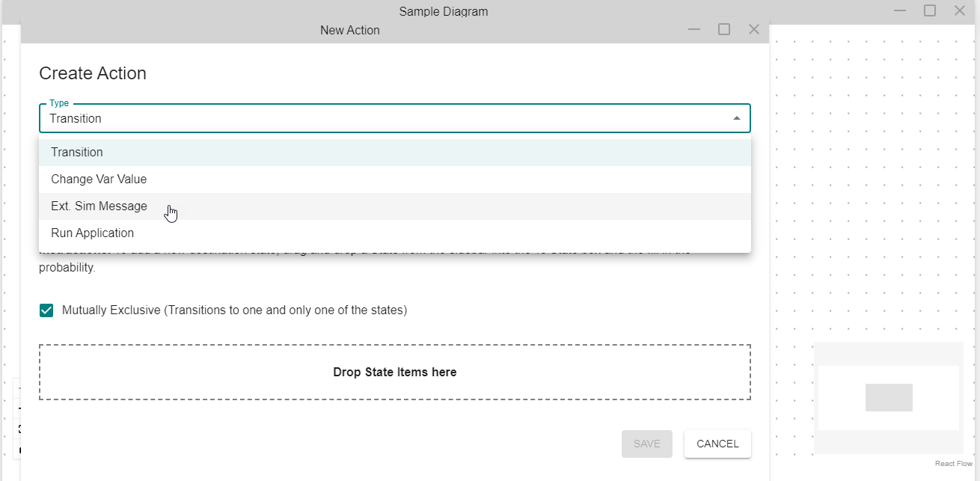Maximize the Sample Diagram window
Screen dimensions: 980x481
(930, 10)
